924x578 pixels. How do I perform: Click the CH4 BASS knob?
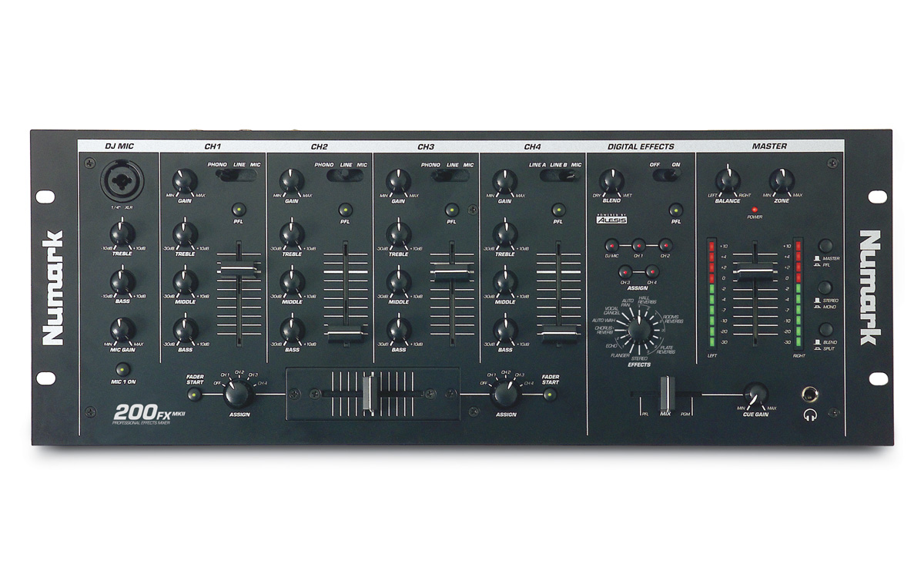tap(505, 330)
